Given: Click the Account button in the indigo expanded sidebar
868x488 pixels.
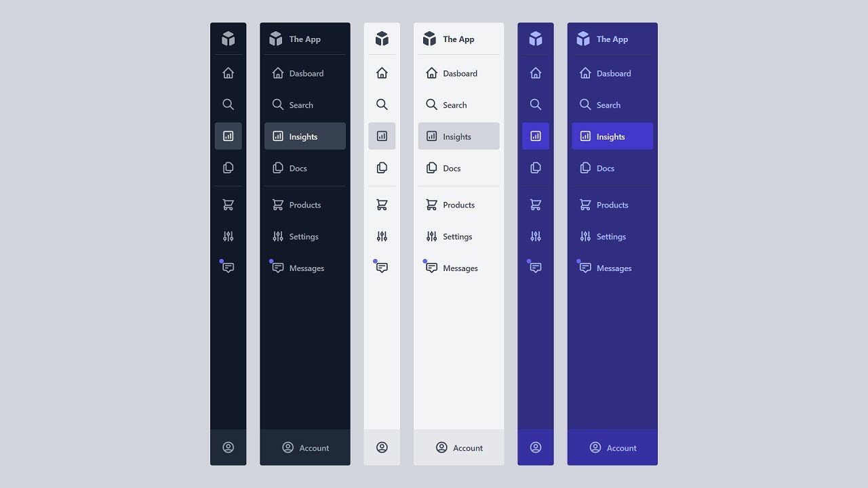Looking at the screenshot, I should coord(612,447).
